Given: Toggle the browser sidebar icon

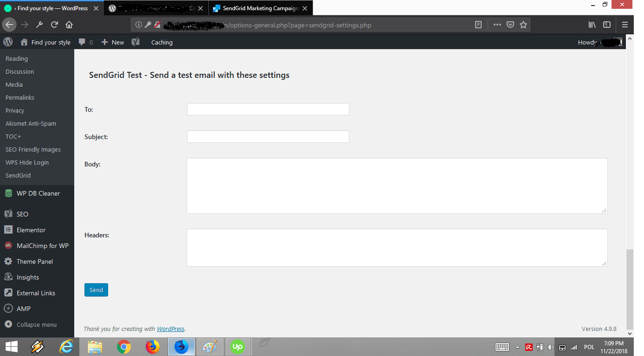Looking at the screenshot, I should coord(606,25).
